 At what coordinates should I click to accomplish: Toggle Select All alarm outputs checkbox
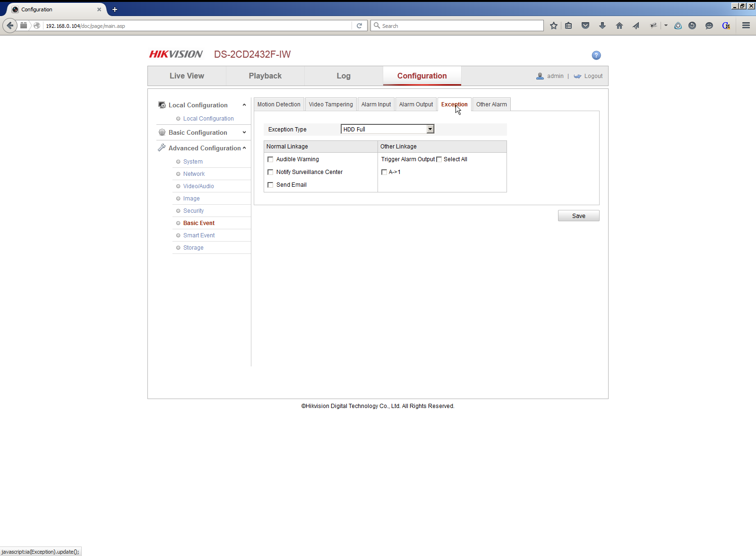(x=439, y=159)
